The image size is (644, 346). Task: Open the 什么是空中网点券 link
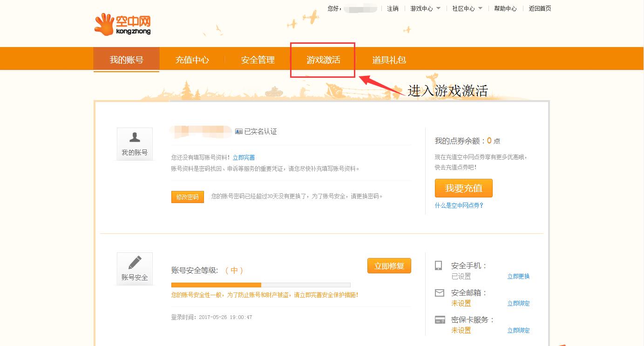click(459, 205)
